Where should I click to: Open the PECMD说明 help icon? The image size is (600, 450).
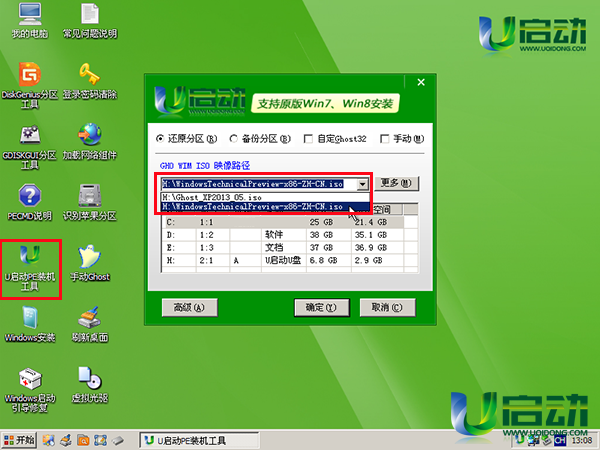click(30, 202)
